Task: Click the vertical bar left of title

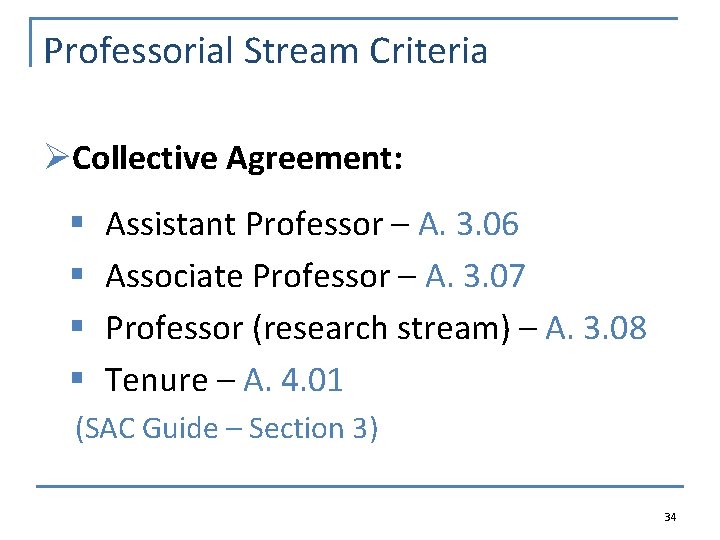Action: click(x=30, y=42)
